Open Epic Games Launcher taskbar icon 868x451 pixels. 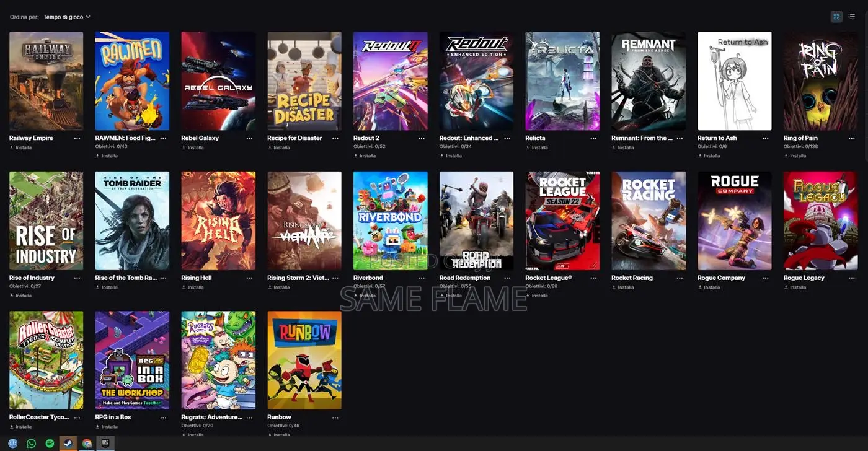106,444
